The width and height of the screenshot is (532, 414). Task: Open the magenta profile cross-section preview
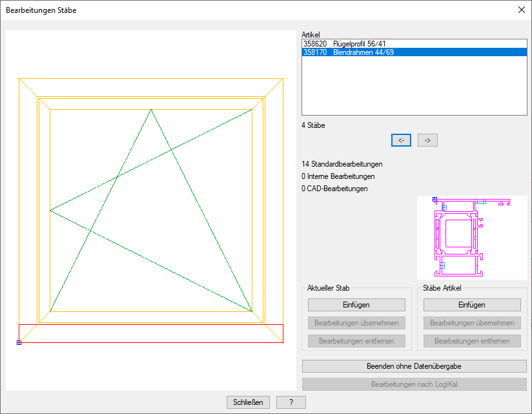click(472, 238)
